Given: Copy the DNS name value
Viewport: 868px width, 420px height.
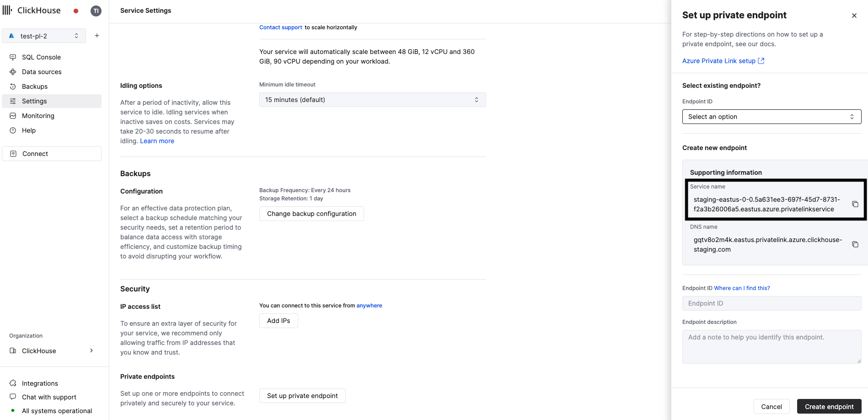Looking at the screenshot, I should click(x=855, y=244).
